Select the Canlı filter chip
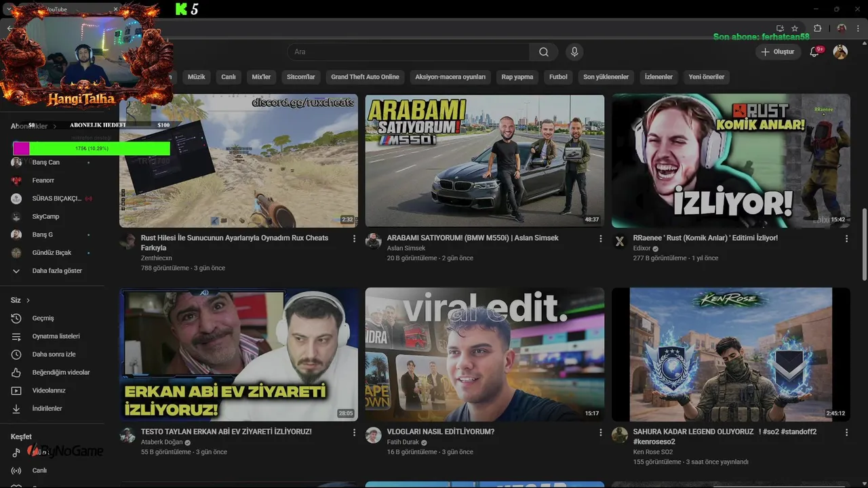 click(229, 77)
